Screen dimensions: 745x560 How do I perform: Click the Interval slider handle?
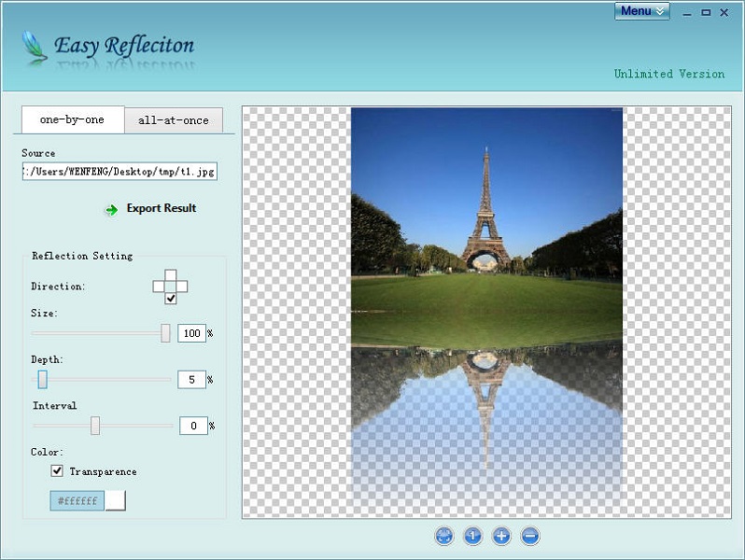95,426
